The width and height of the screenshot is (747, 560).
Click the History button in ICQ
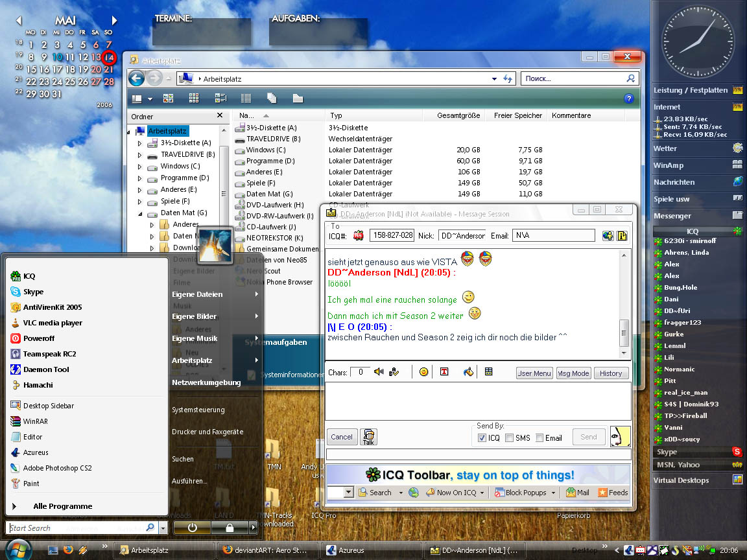coord(610,373)
